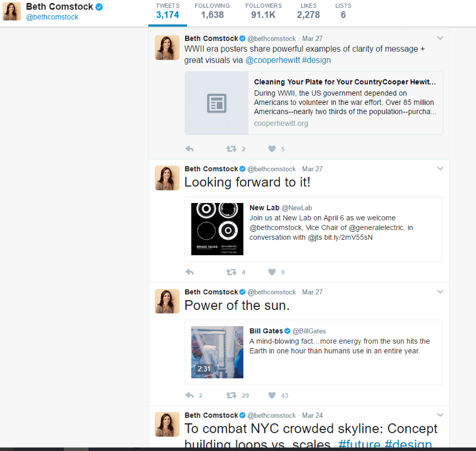Image resolution: width=476 pixels, height=451 pixels.
Task: Click quoted text 'A mind-blowing fact...'
Action: pos(339,346)
